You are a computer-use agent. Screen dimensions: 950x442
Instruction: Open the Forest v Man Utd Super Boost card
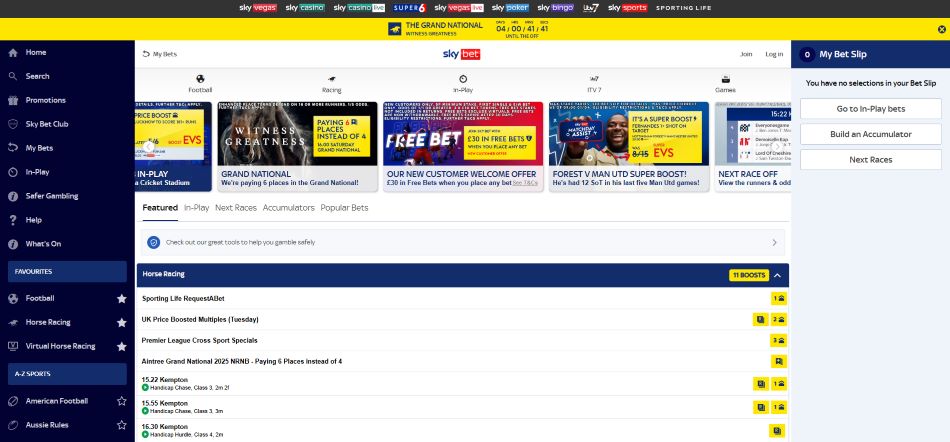tap(629, 147)
